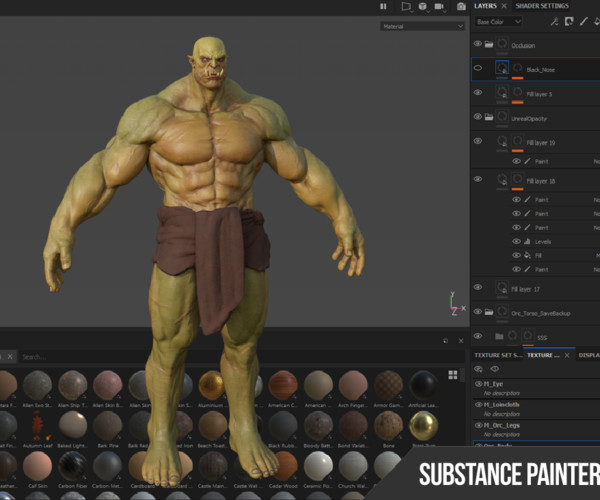
Task: Close the Texture Set List tab
Action: click(x=567, y=355)
